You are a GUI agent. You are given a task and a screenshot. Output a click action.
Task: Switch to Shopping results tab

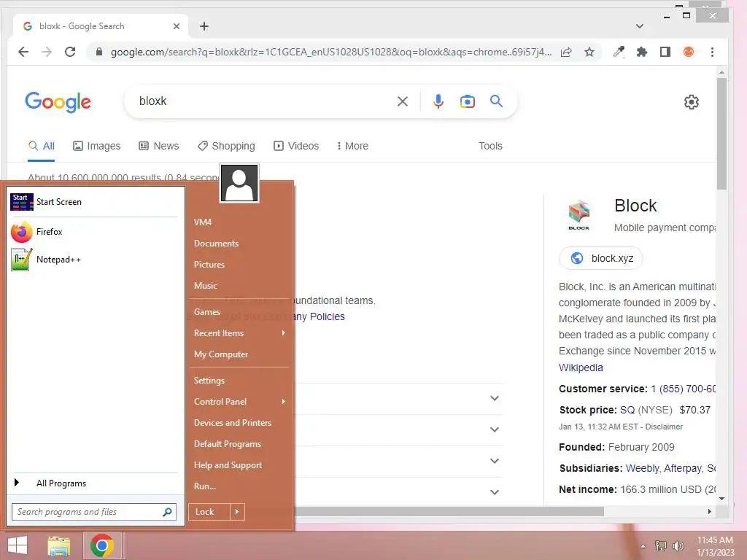(x=226, y=146)
